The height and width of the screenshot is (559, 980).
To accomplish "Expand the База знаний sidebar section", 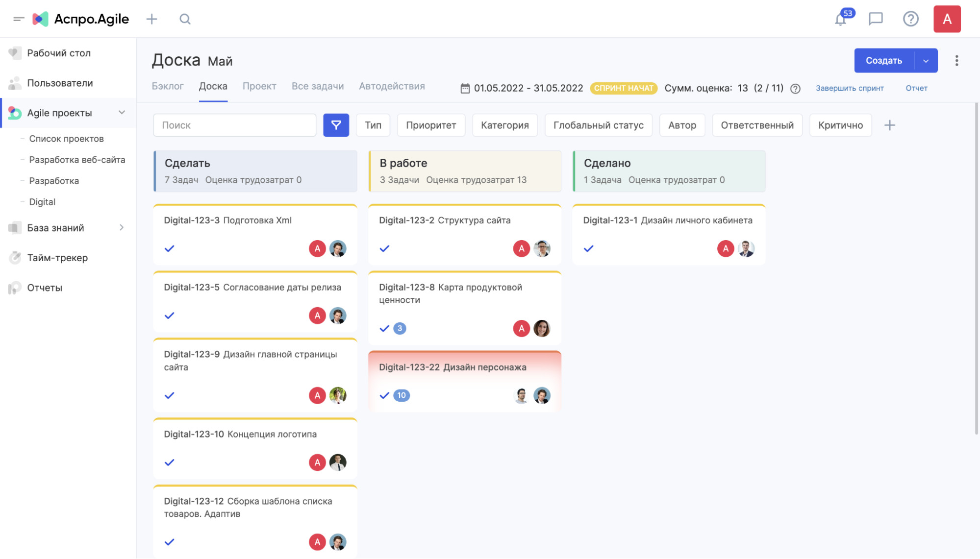I will point(122,228).
